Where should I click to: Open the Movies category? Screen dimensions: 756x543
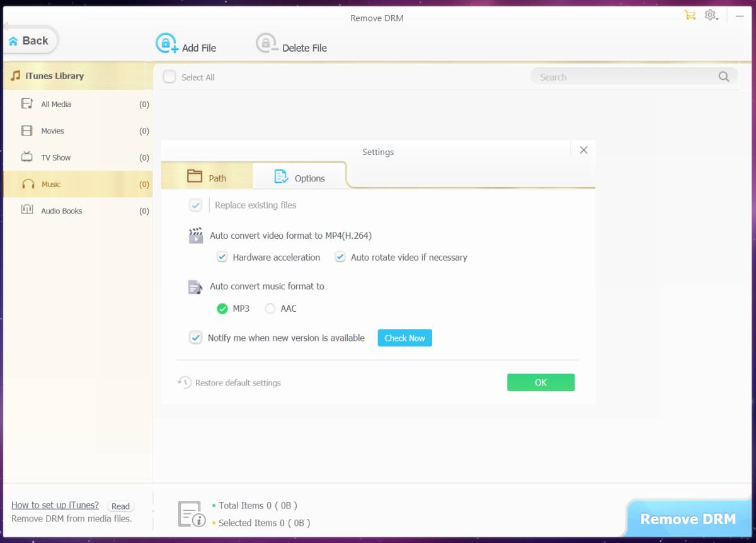coord(77,131)
